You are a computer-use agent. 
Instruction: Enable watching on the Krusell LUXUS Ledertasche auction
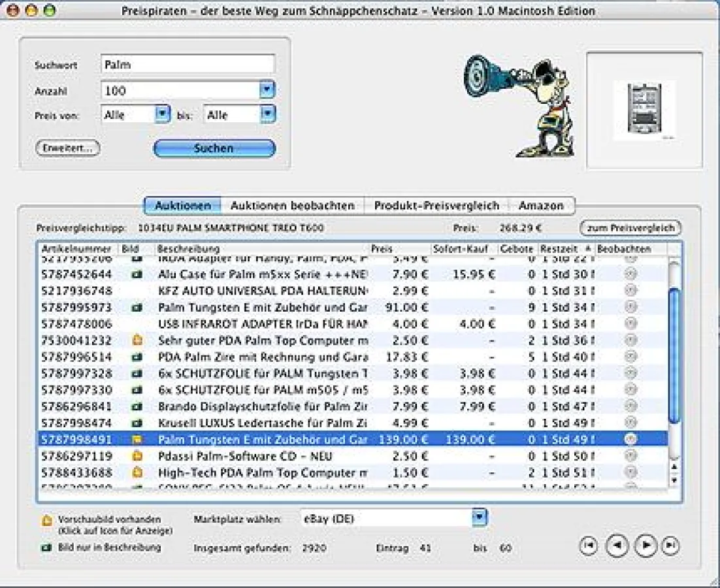629,423
